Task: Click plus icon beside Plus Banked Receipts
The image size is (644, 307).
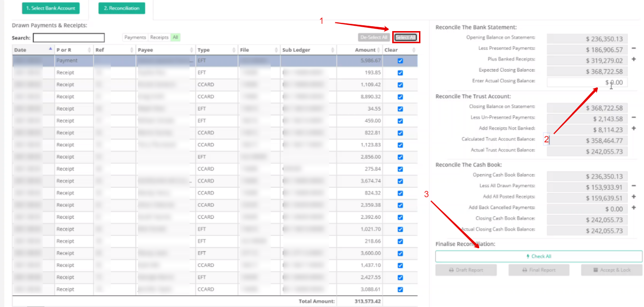Action: point(633,59)
